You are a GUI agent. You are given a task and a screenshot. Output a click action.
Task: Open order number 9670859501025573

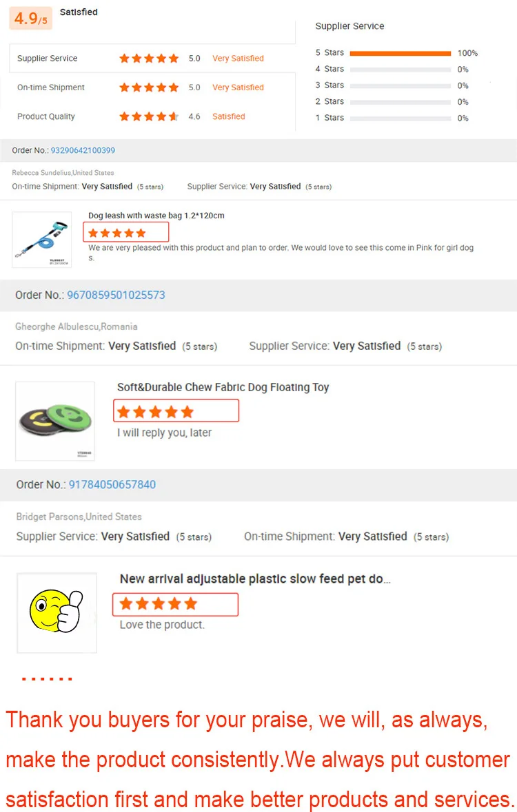(116, 295)
